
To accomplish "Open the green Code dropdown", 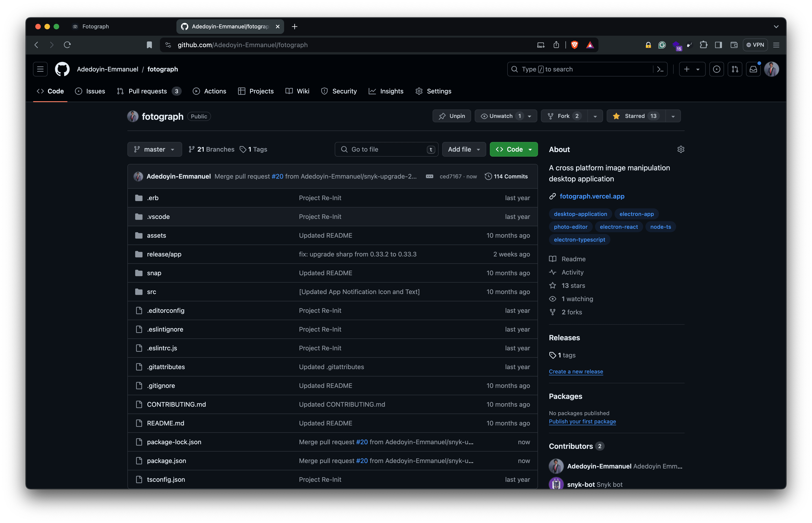I will click(x=513, y=150).
